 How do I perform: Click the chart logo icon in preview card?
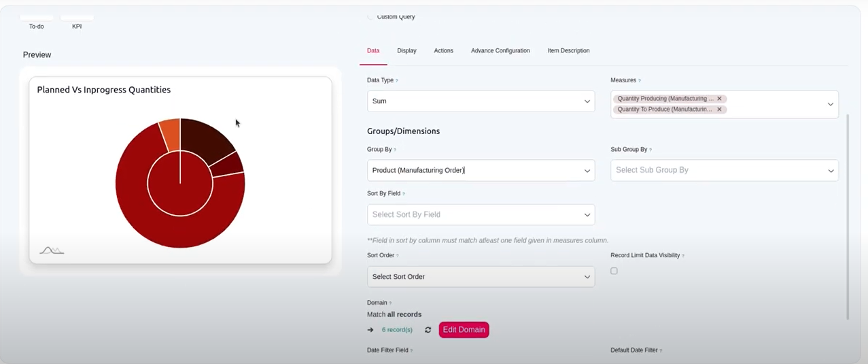pyautogui.click(x=52, y=250)
